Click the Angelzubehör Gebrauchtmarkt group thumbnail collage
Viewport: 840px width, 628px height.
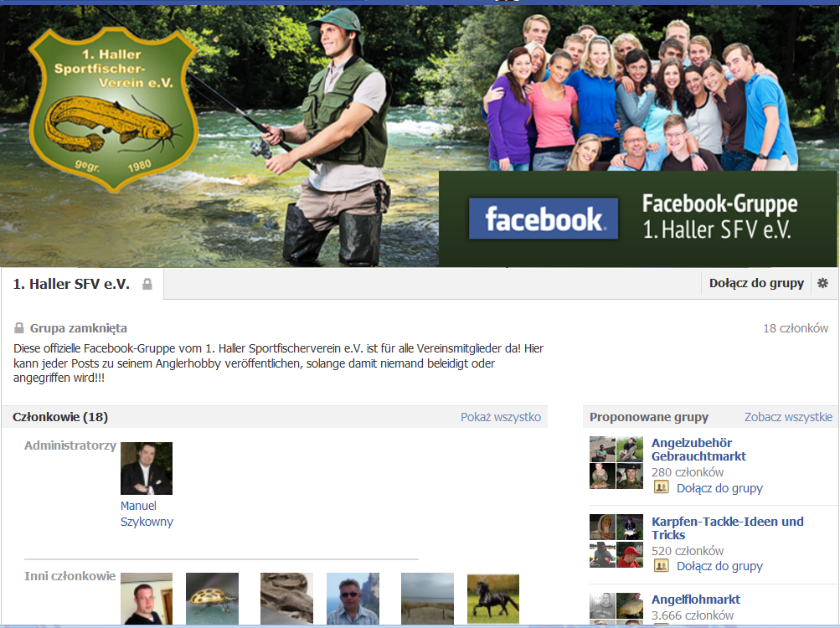(616, 462)
